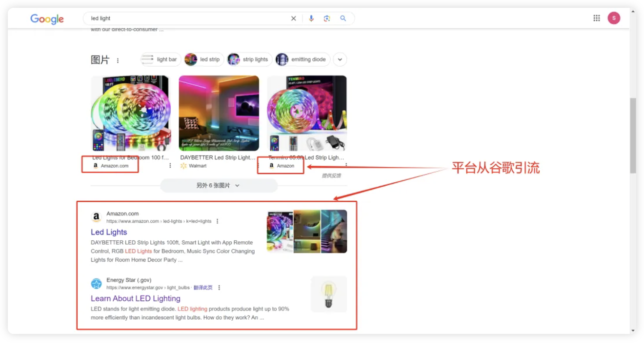
Task: Click the Walmart spark icon under DAYBETTER image
Action: (x=183, y=166)
